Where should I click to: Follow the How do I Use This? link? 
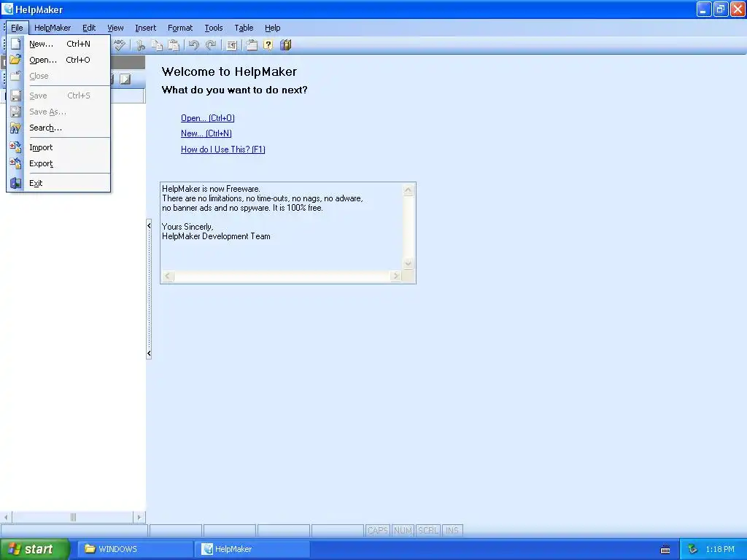coord(223,149)
